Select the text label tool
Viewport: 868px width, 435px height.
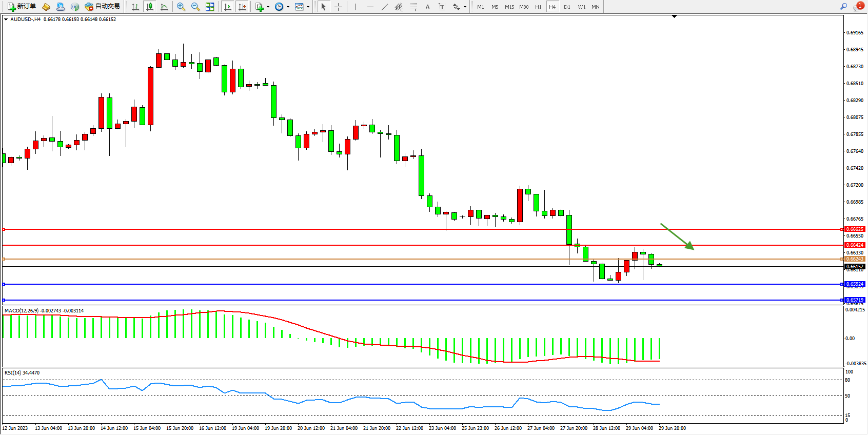tap(442, 7)
